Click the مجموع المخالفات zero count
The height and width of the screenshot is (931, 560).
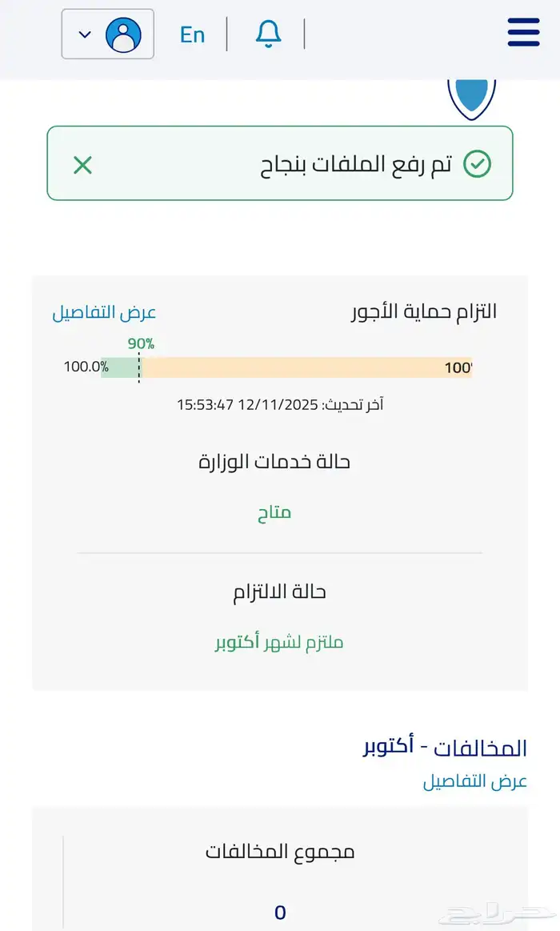tap(279, 911)
